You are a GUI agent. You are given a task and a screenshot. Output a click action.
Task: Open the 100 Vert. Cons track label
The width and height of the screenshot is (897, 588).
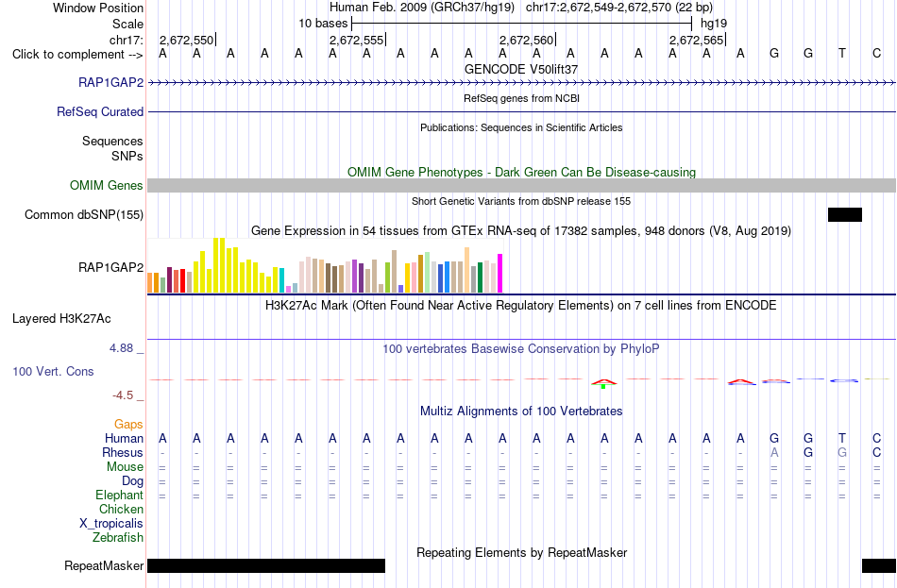click(x=53, y=371)
